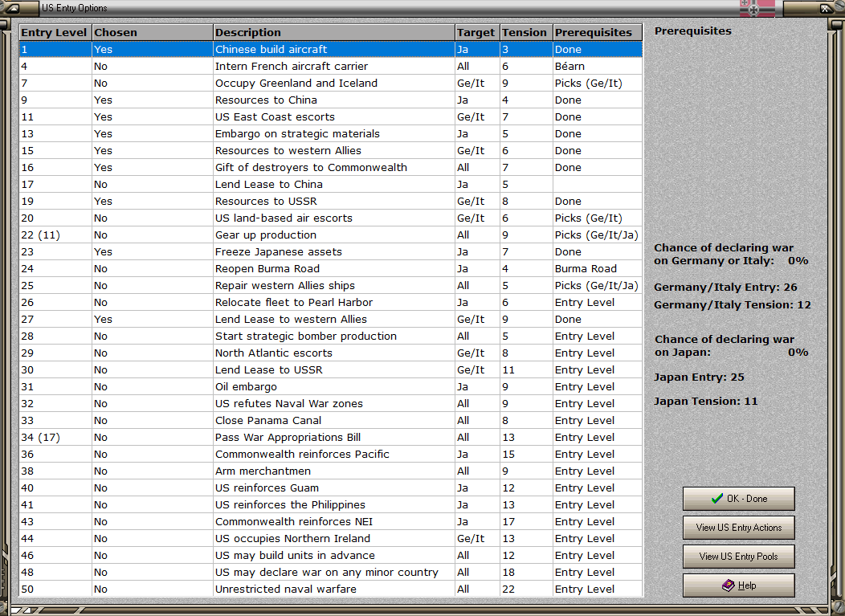Select Occupy Greenland and Iceland option
845x616 pixels.
pos(331,83)
